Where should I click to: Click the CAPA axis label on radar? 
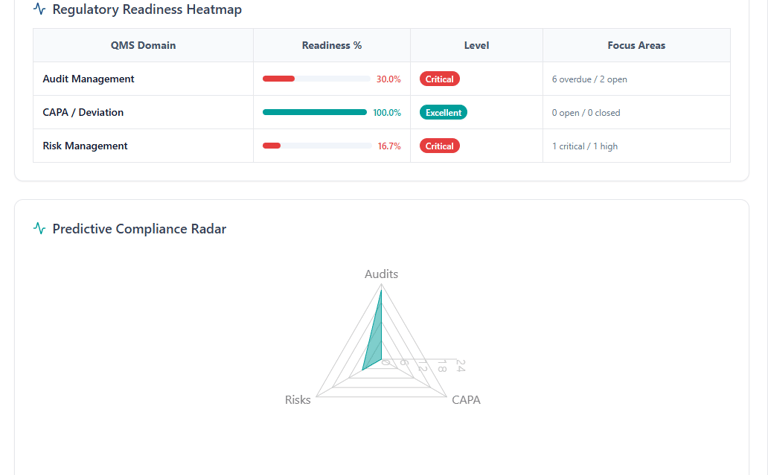point(466,400)
